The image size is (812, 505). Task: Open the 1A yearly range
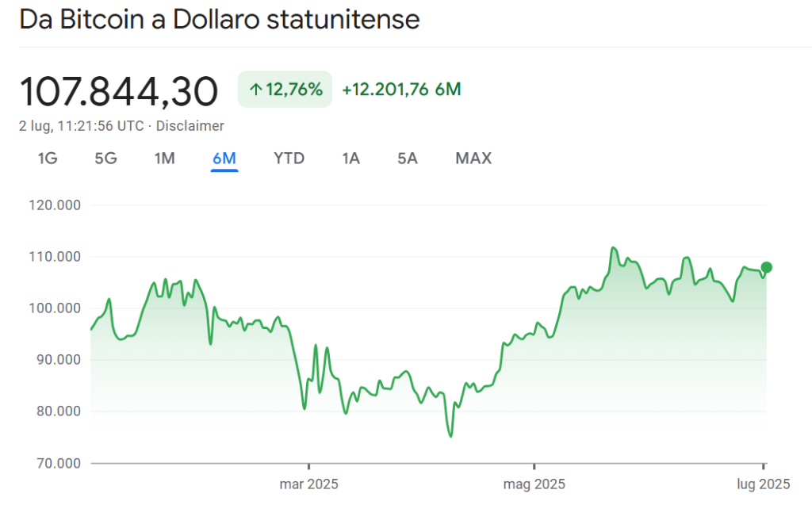(350, 159)
